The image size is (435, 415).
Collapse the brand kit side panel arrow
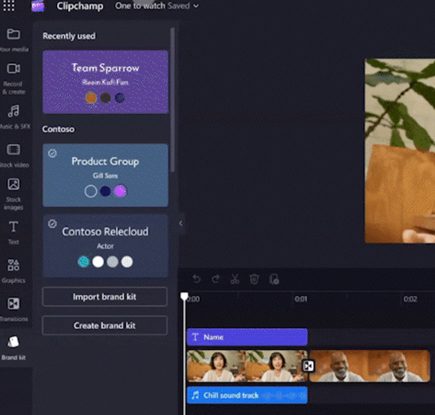pyautogui.click(x=181, y=223)
